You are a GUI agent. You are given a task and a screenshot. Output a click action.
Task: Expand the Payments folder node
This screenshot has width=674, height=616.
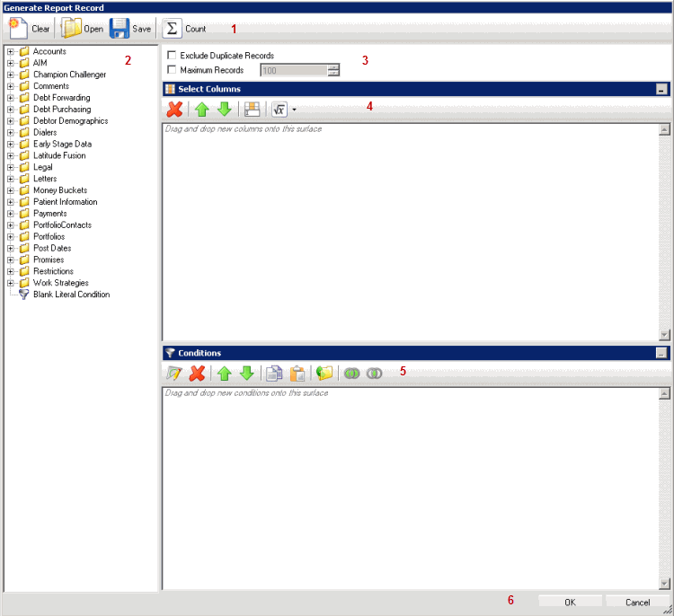click(x=10, y=214)
